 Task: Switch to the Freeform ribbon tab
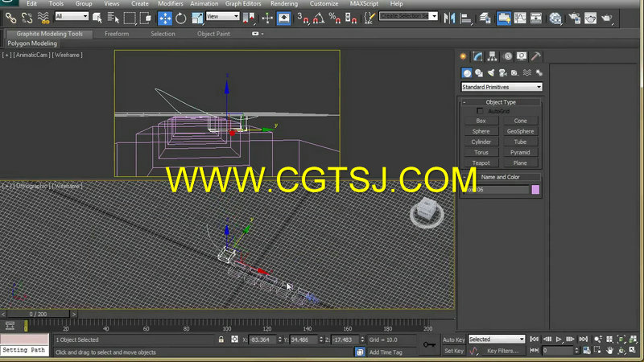(x=117, y=34)
